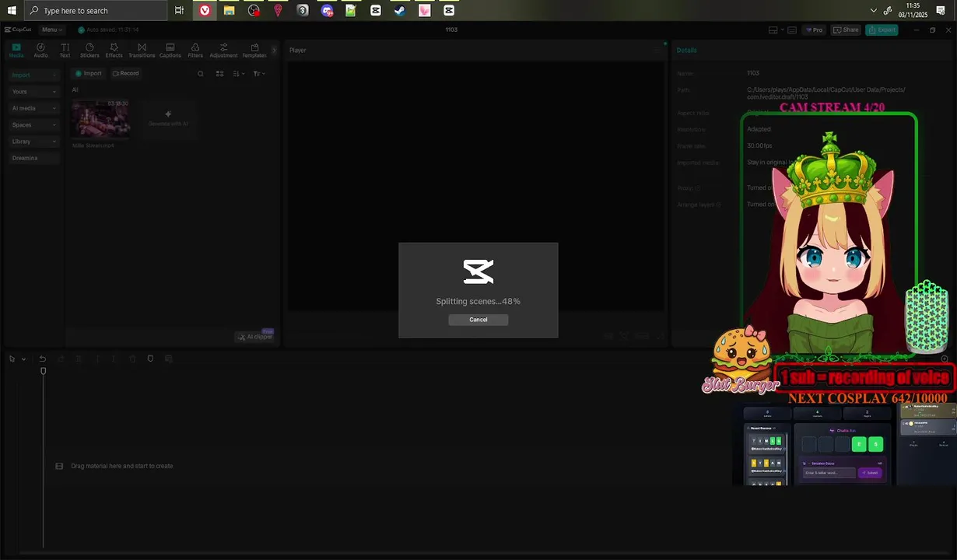Open the CapCut Menu dropdown
The width and height of the screenshot is (957, 560).
point(52,30)
